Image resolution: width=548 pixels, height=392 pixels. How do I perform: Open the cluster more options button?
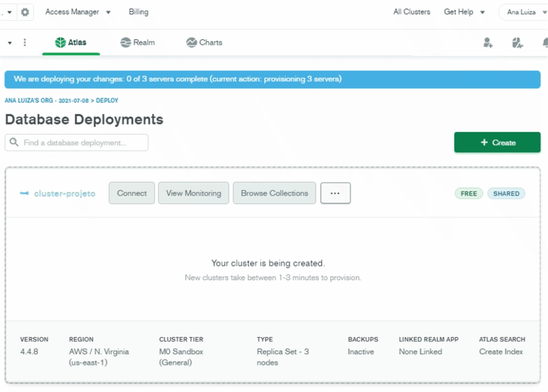(x=335, y=193)
